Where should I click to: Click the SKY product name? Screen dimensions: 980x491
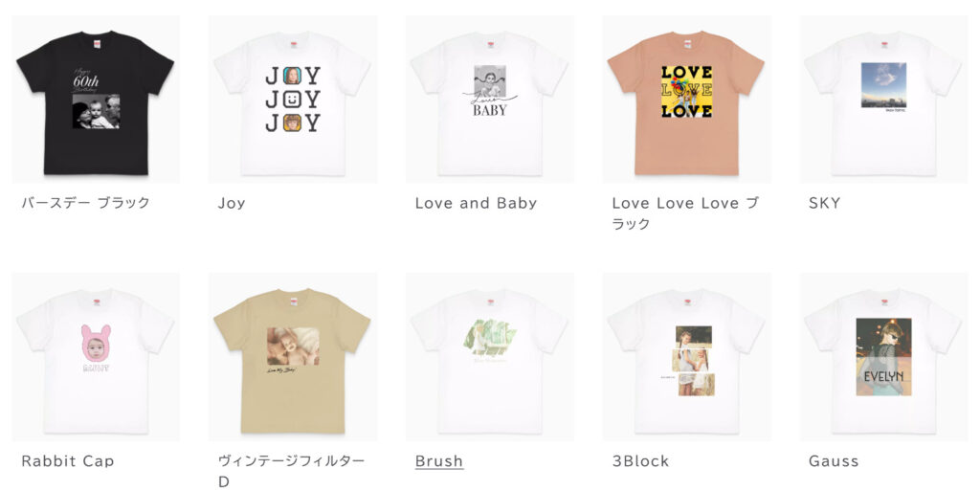tap(824, 203)
